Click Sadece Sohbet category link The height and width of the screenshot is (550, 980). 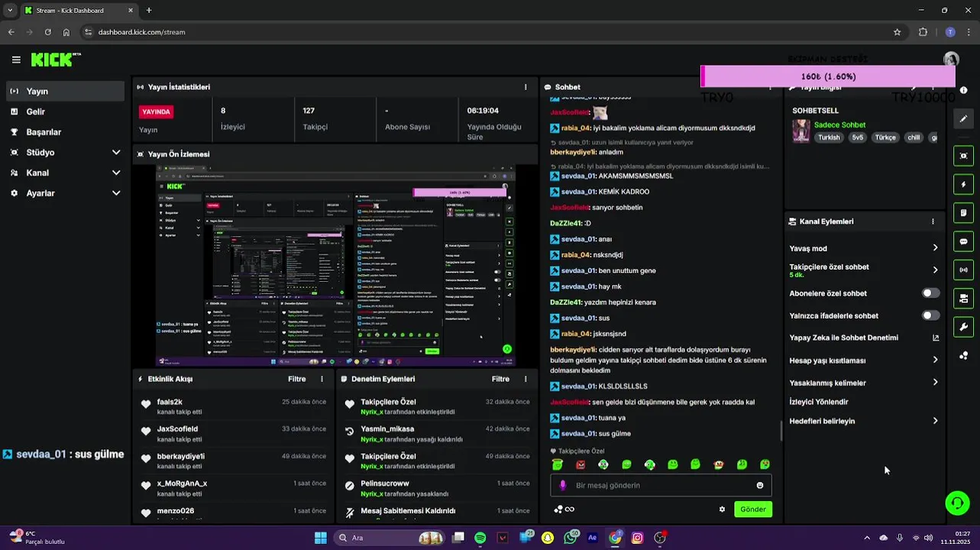click(x=839, y=125)
